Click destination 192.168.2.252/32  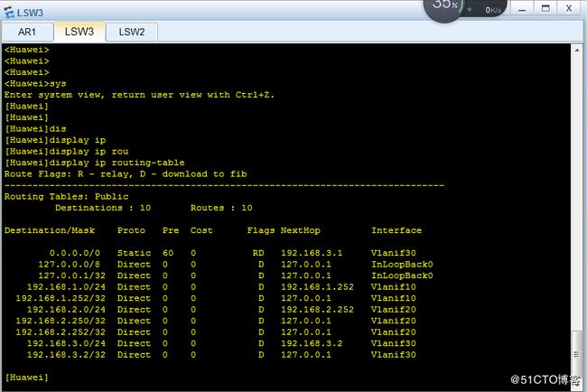click(x=61, y=332)
